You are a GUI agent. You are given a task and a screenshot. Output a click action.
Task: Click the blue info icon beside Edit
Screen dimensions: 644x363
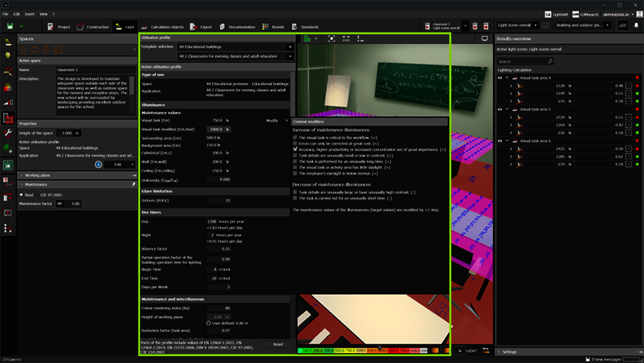point(99,164)
